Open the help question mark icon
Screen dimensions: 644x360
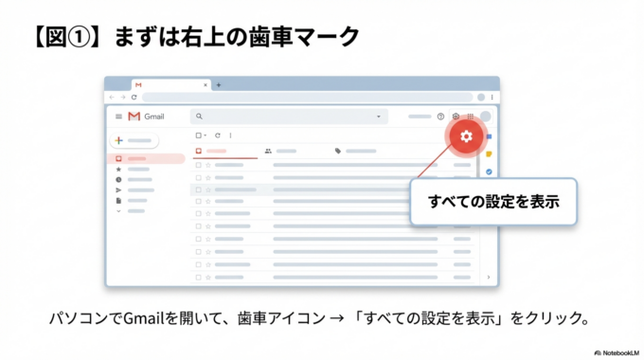440,117
